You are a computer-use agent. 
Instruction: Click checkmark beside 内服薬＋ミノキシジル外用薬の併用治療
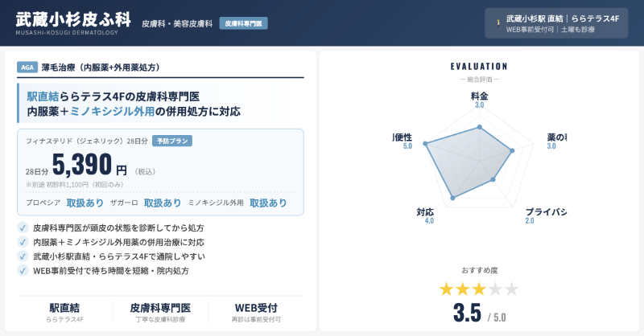coord(23,242)
